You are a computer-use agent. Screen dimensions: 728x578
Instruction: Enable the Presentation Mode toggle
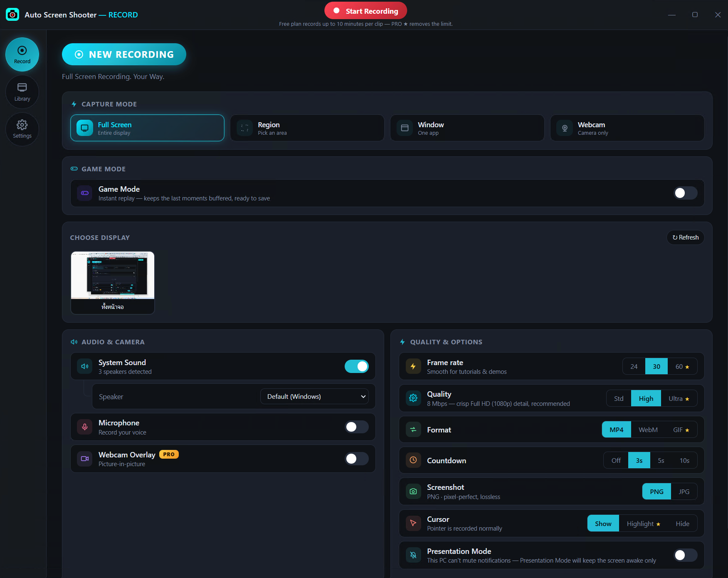685,555
